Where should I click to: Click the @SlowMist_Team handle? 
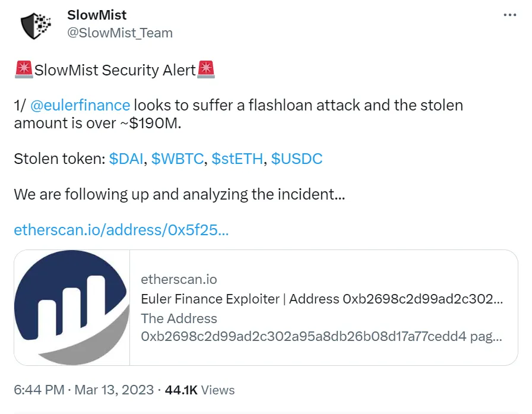tap(120, 33)
